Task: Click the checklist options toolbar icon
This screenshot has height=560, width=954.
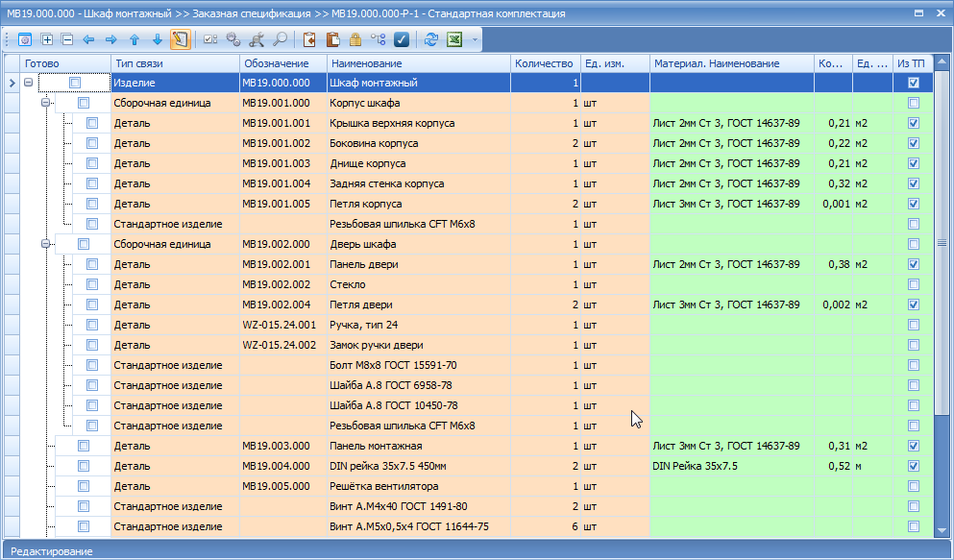Action: (x=210, y=39)
